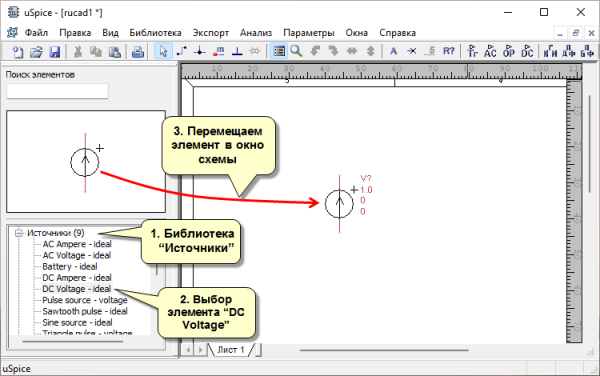
Task: Open the Экспорт menu
Action: click(x=210, y=33)
